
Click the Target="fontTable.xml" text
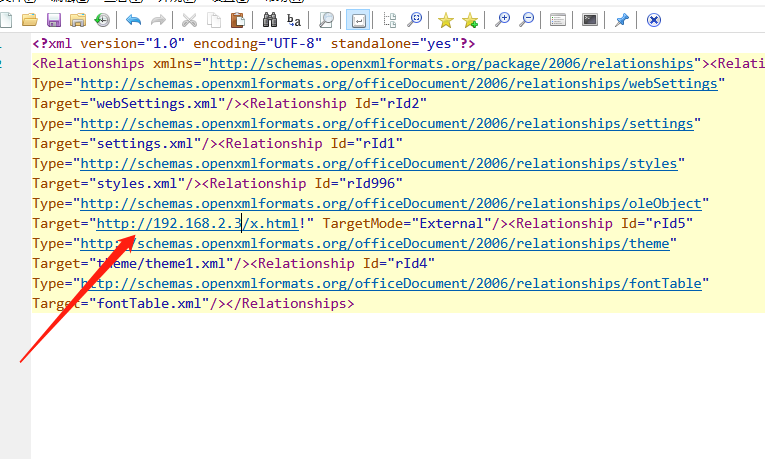121,303
